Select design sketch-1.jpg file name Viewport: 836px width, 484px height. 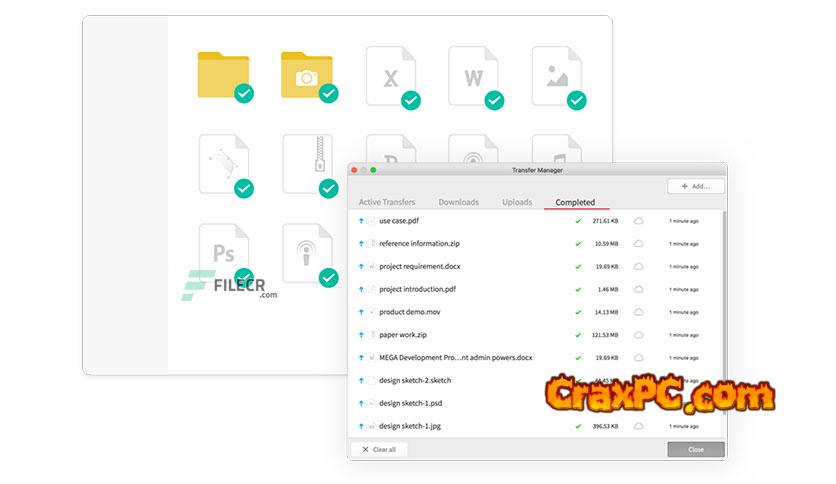(x=409, y=426)
